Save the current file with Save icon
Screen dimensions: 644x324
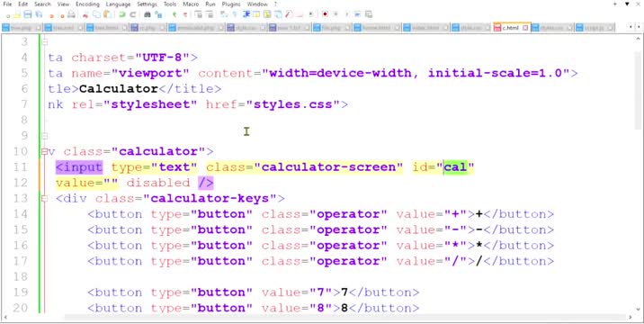click(x=28, y=14)
